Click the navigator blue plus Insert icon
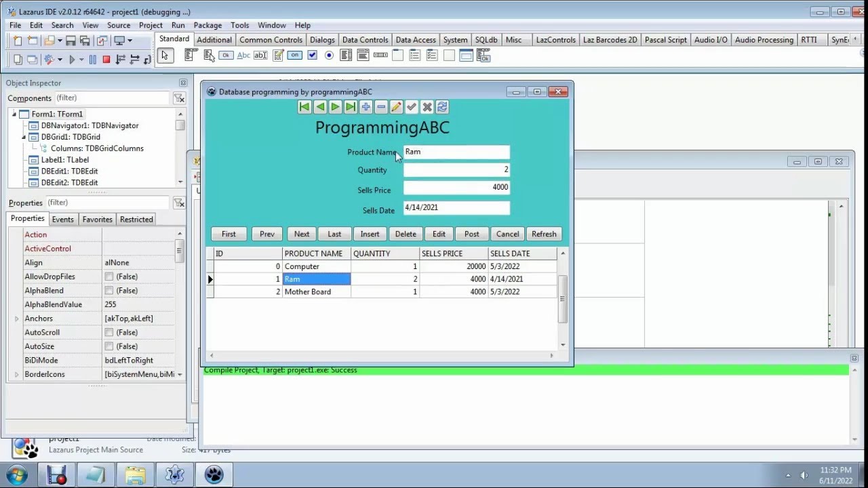The height and width of the screenshot is (488, 868). click(366, 107)
